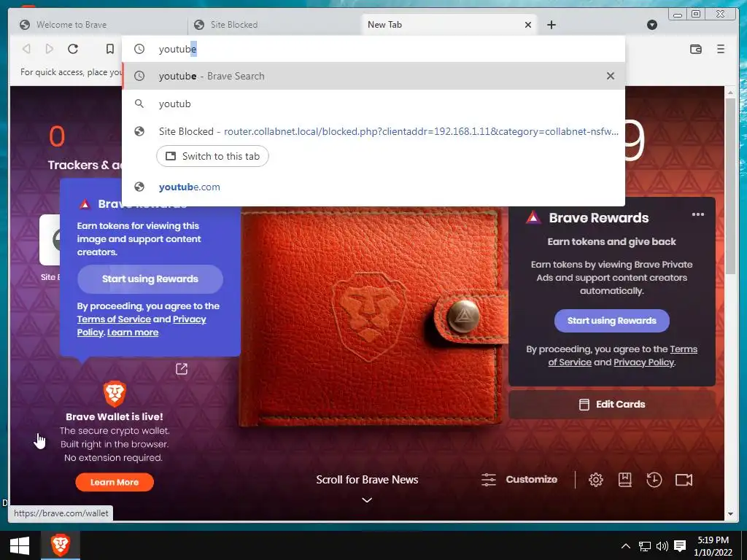Open the Brave Wallet toolbar icon
Image resolution: width=747 pixels, height=560 pixels.
pyautogui.click(x=695, y=49)
